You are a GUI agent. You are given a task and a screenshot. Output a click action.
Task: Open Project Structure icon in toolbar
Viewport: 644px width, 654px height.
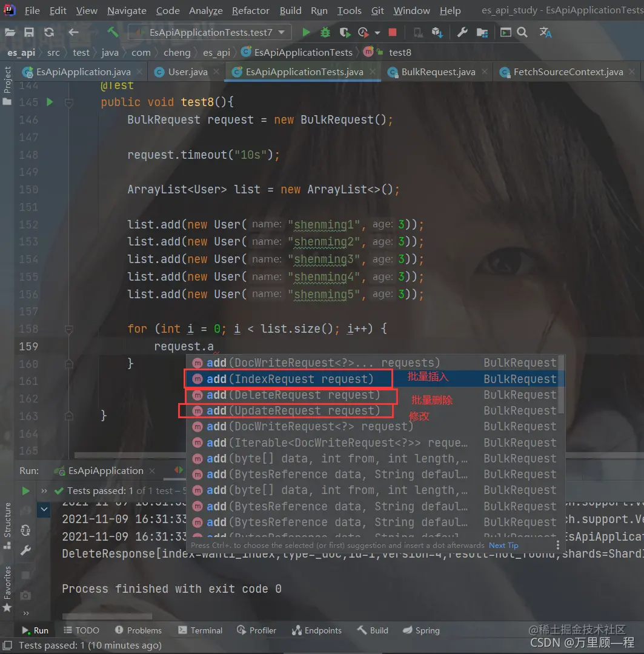pos(482,32)
